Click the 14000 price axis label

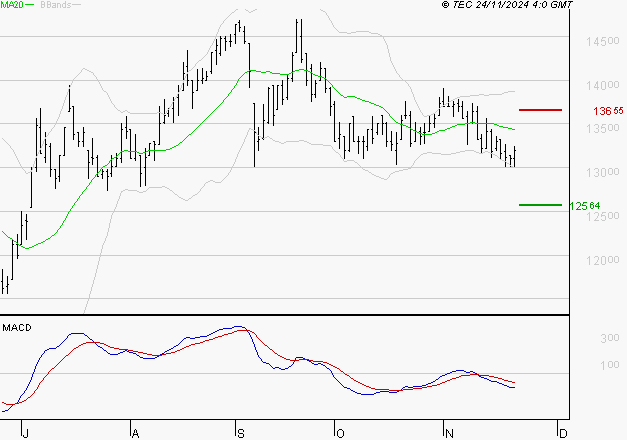[x=603, y=85]
